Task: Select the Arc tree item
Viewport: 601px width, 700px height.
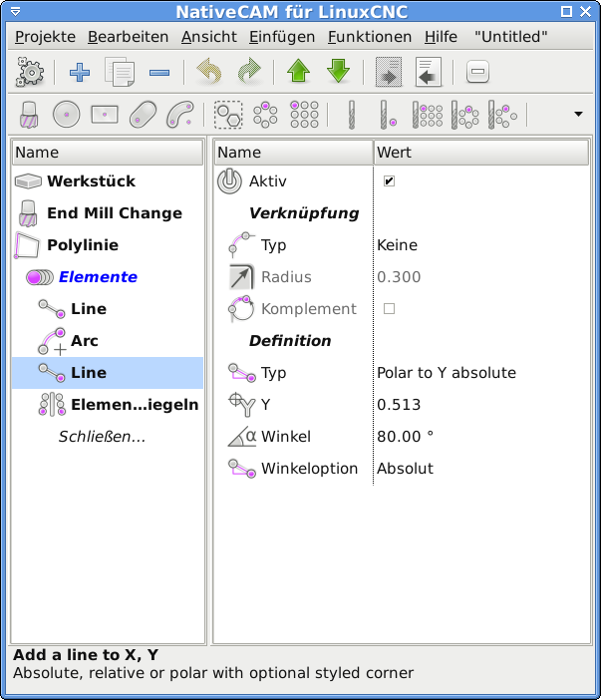Action: 107,341
